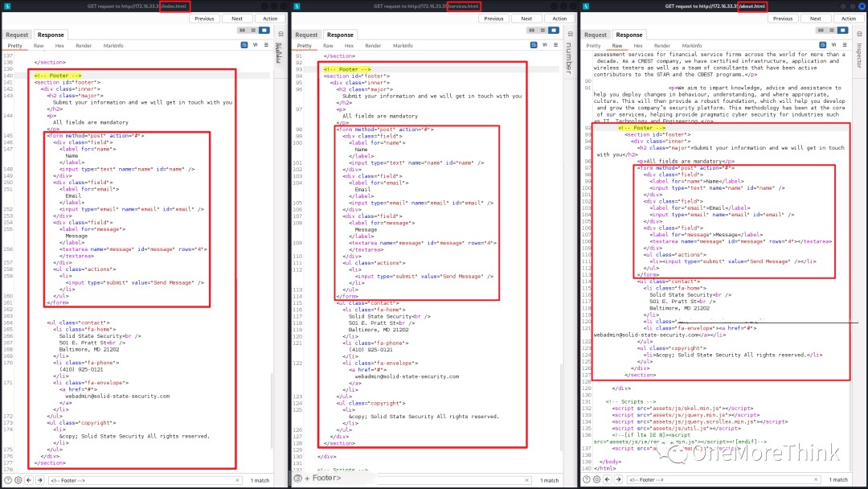Click the blue pretty-print icon in about.html window

click(x=823, y=45)
